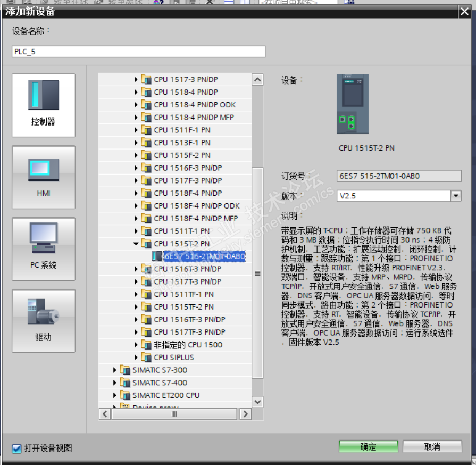The image size is (476, 465).
Task: Cancel the dialog with 取消
Action: pyautogui.click(x=432, y=447)
